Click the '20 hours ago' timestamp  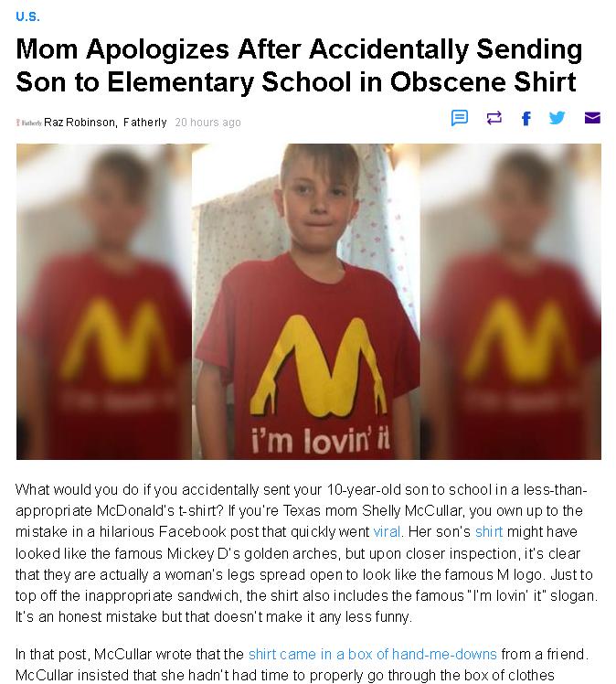(207, 123)
